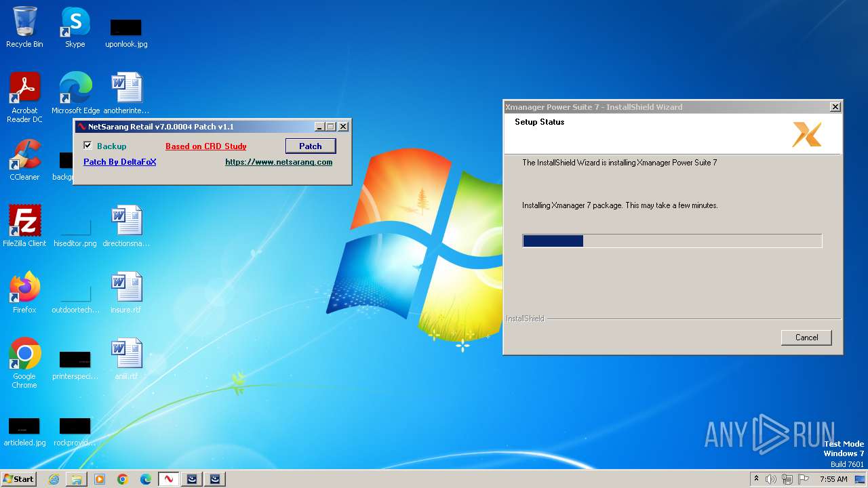The height and width of the screenshot is (488, 868).
Task: Open Windows Media Player taskbar icon
Action: click(100, 479)
